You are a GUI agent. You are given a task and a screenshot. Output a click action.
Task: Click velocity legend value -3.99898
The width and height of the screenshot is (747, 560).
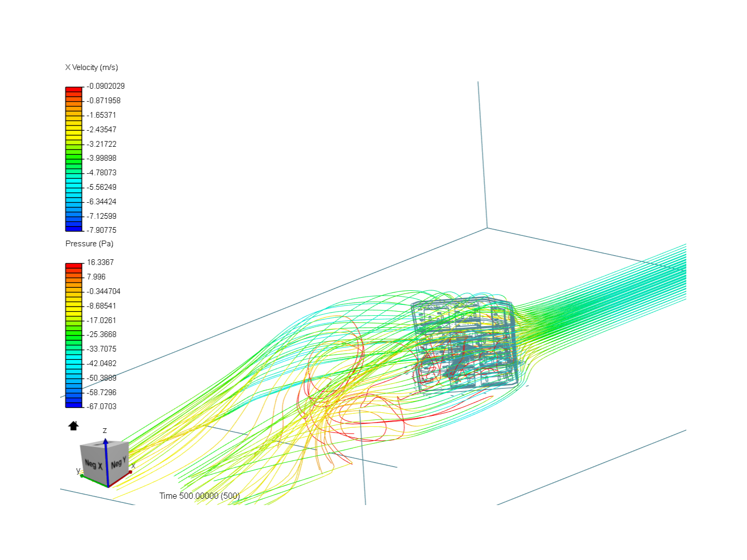[x=102, y=158]
